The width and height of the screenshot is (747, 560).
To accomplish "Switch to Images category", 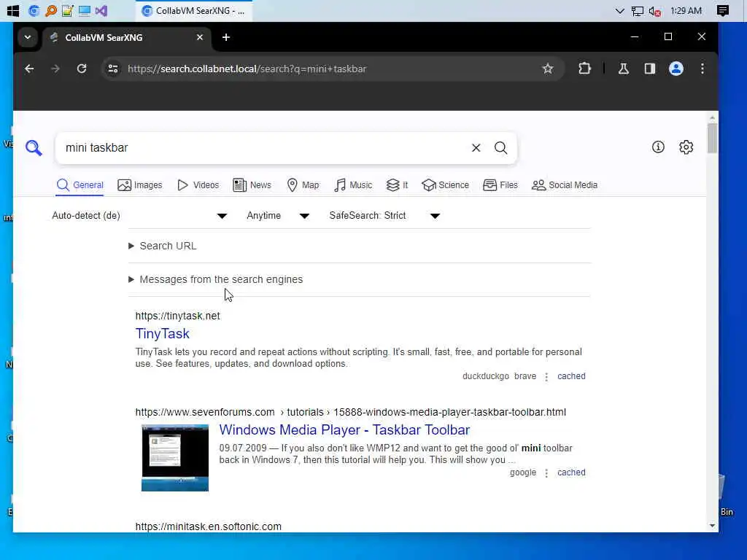I will (139, 184).
